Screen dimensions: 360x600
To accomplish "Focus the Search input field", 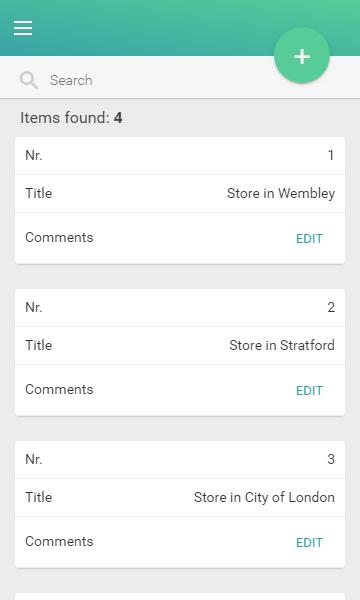I will 161,80.
